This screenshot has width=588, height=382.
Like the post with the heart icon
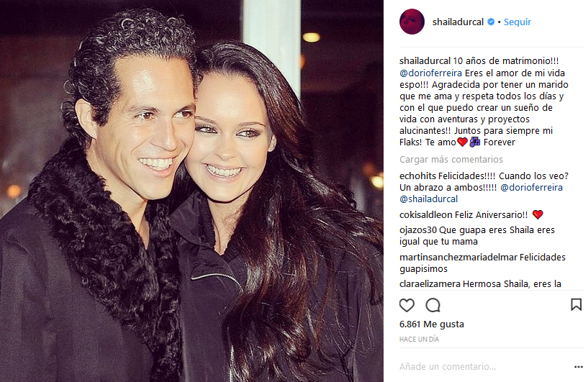(x=407, y=305)
